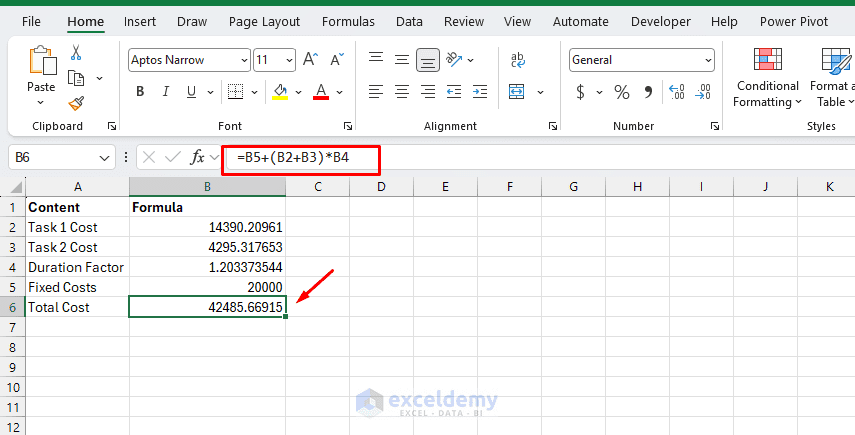855x435 pixels.
Task: Align text right
Action: coord(428,92)
